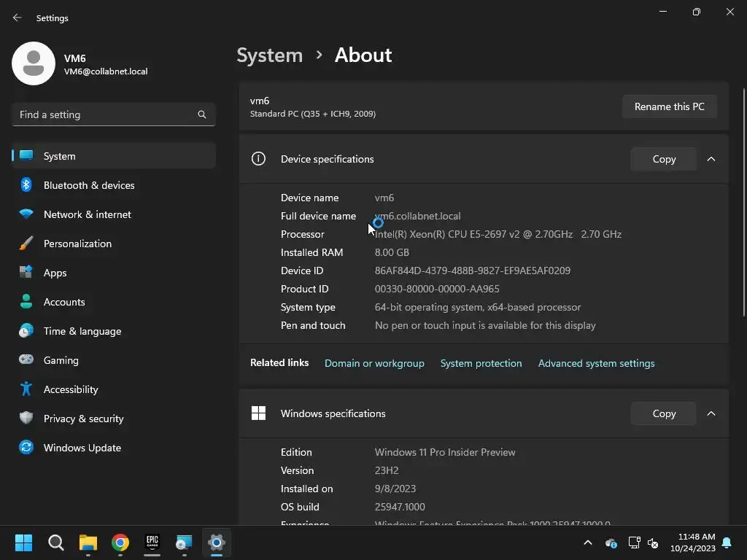Open Network & internet settings
This screenshot has width=747, height=560.
coord(113,214)
